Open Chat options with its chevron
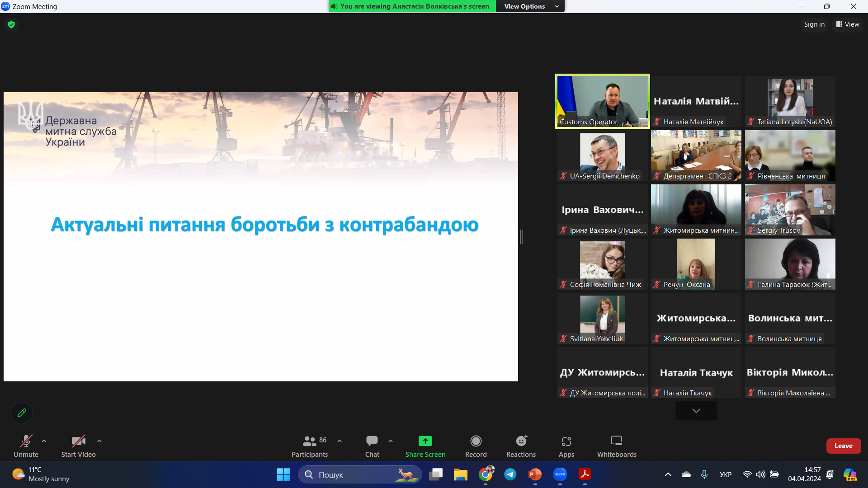The height and width of the screenshot is (488, 868). (391, 441)
